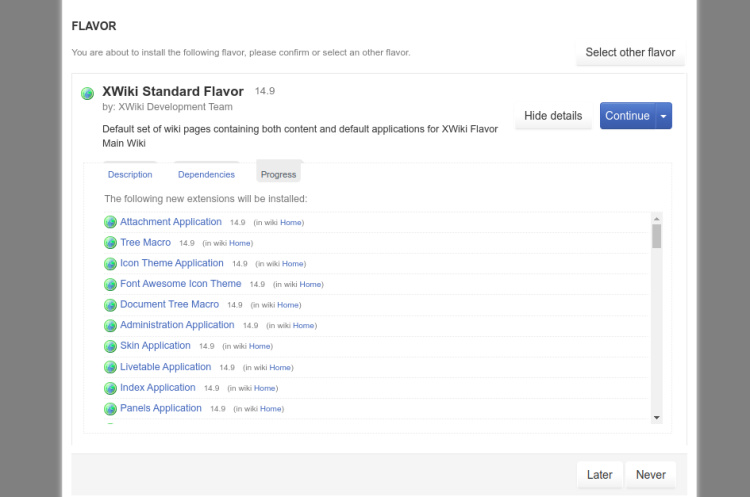This screenshot has width=750, height=497.
Task: Click the Administration Application extension icon
Action: click(x=110, y=326)
